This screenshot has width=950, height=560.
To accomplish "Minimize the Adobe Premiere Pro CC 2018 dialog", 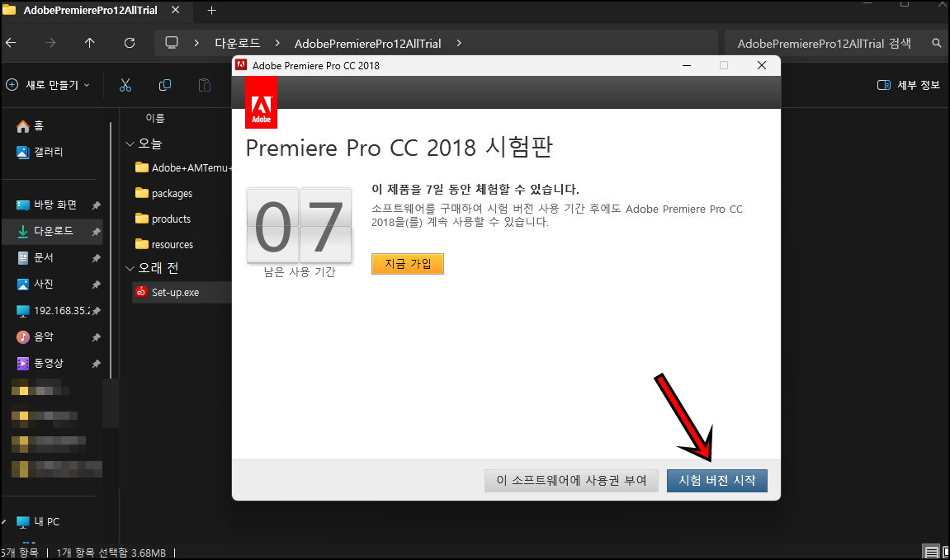I will pyautogui.click(x=687, y=65).
